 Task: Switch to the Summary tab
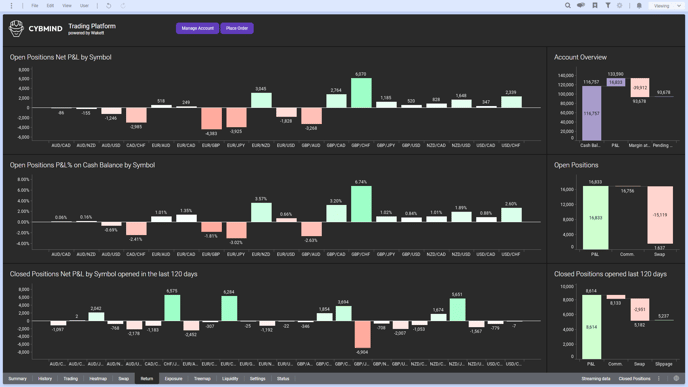(x=18, y=379)
